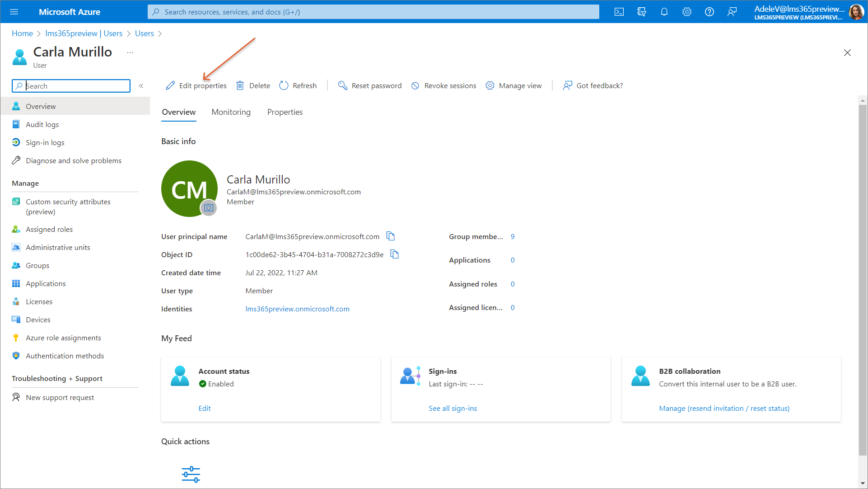Open the help question mark icon
This screenshot has height=489, width=868.
(x=709, y=12)
